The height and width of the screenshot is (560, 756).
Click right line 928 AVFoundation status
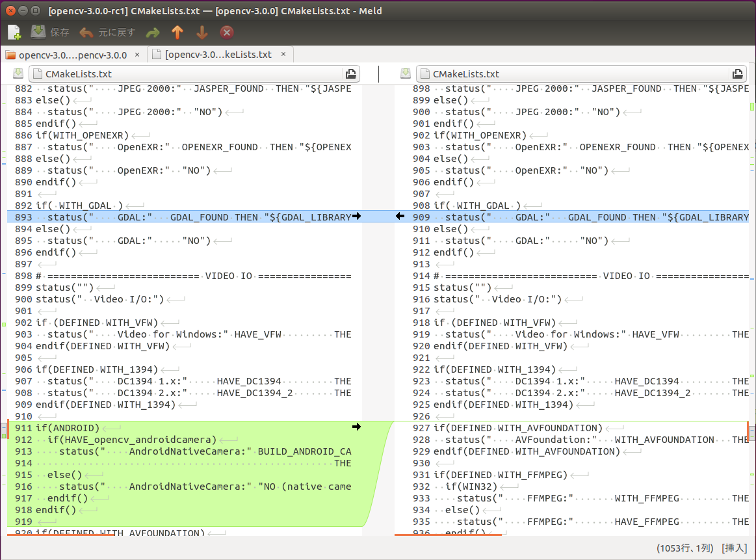point(597,440)
